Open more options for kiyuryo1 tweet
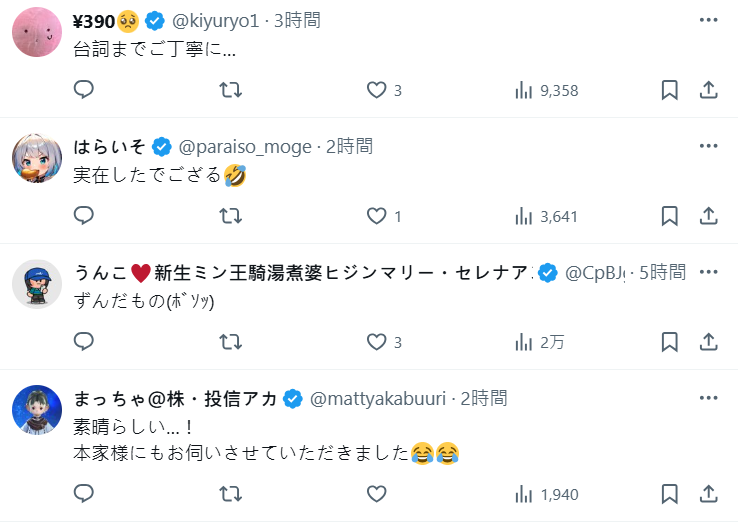Screen dimensions: 738x526 (x=708, y=20)
